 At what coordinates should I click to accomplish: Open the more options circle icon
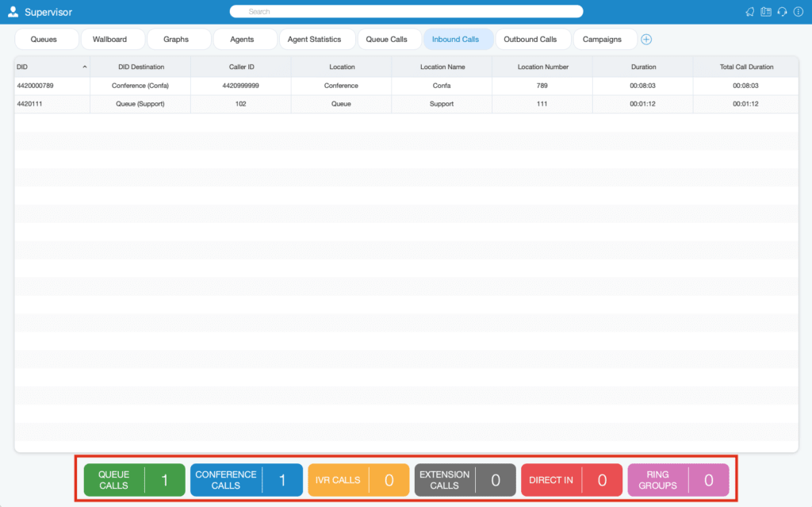click(799, 11)
